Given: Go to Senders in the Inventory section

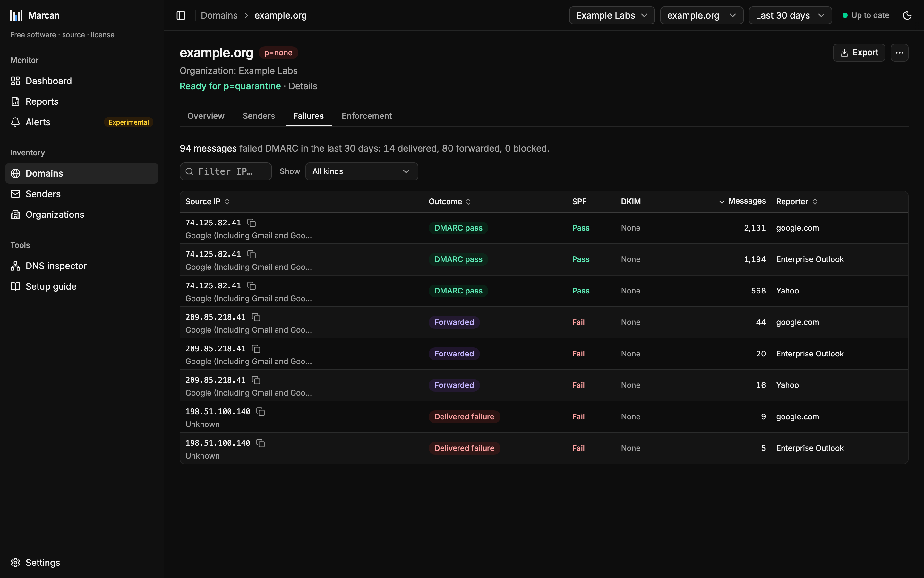Looking at the screenshot, I should pos(82,194).
